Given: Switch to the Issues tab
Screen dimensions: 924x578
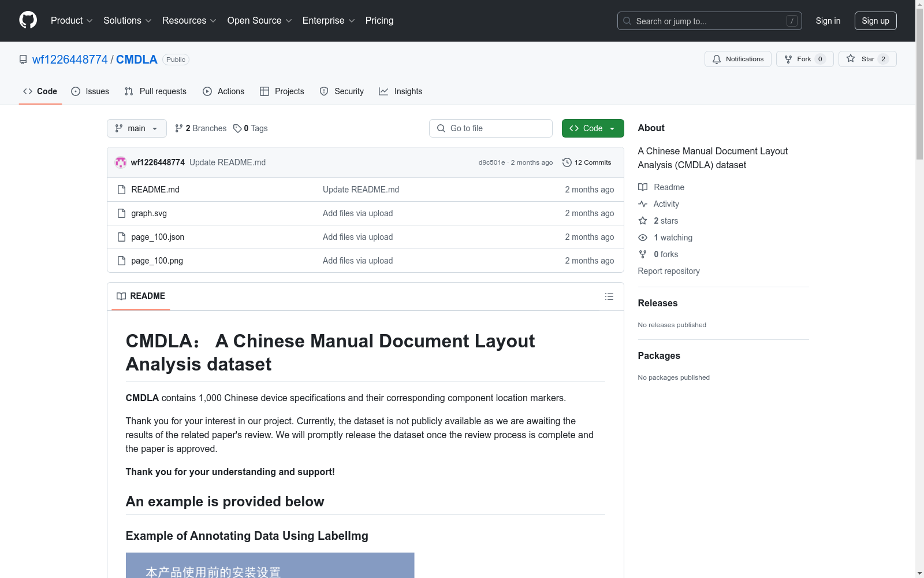Looking at the screenshot, I should pyautogui.click(x=90, y=91).
